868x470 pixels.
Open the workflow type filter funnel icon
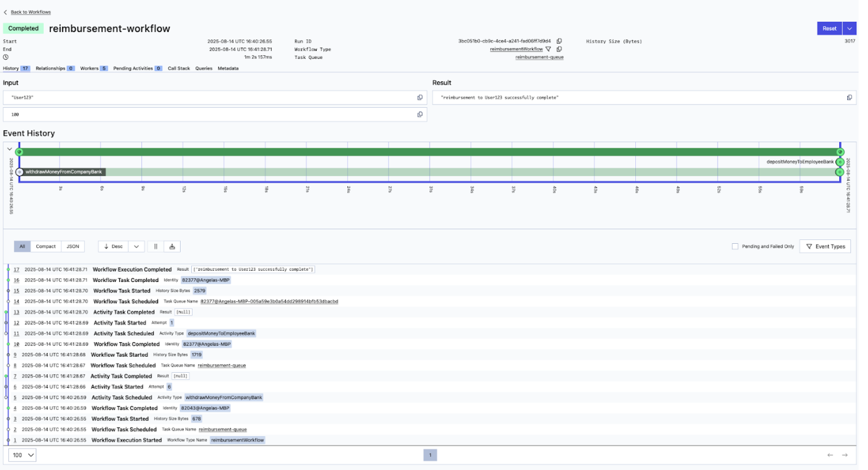coord(548,49)
